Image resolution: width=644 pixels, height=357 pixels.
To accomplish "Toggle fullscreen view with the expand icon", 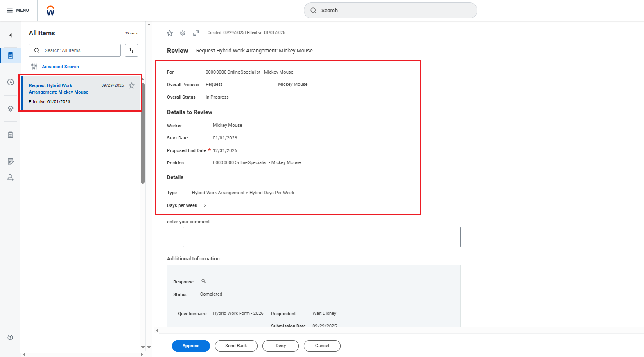I will pyautogui.click(x=196, y=33).
